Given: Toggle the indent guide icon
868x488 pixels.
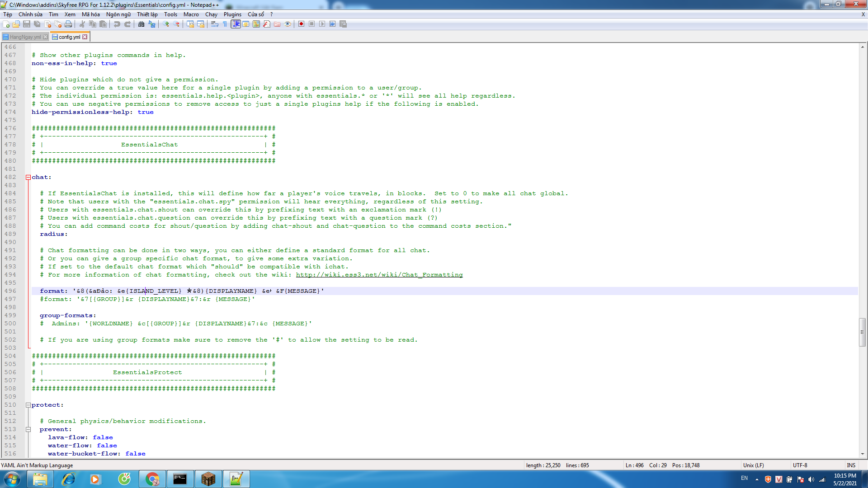Looking at the screenshot, I should point(236,24).
